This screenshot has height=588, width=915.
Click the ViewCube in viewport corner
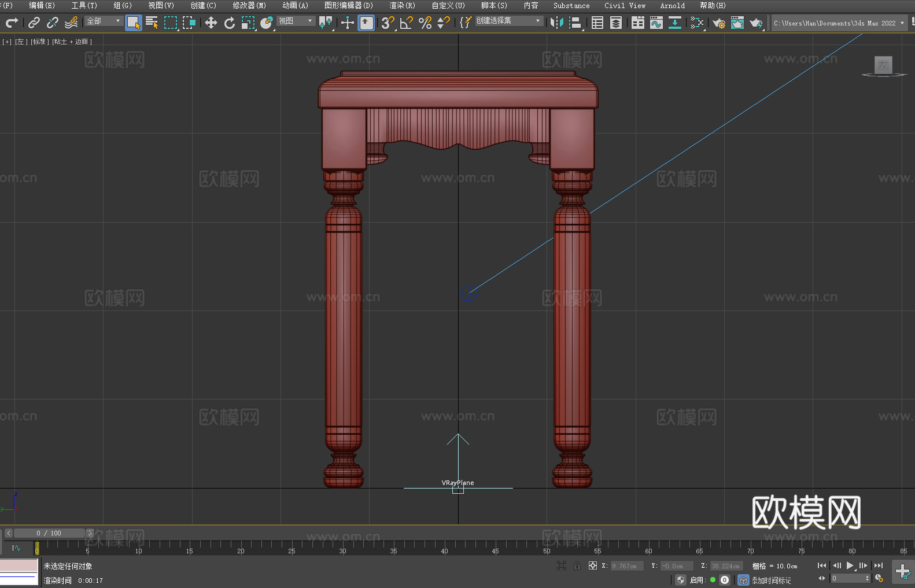pos(883,66)
